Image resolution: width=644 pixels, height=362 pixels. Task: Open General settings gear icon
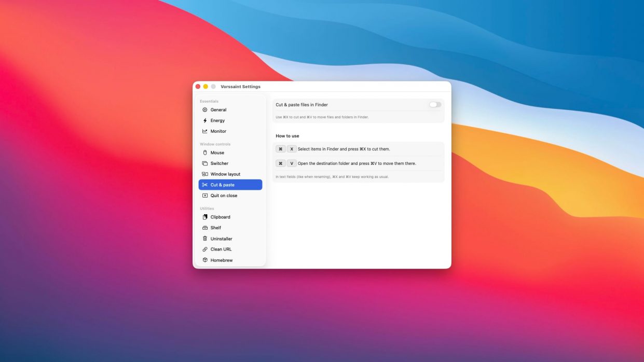coord(205,110)
